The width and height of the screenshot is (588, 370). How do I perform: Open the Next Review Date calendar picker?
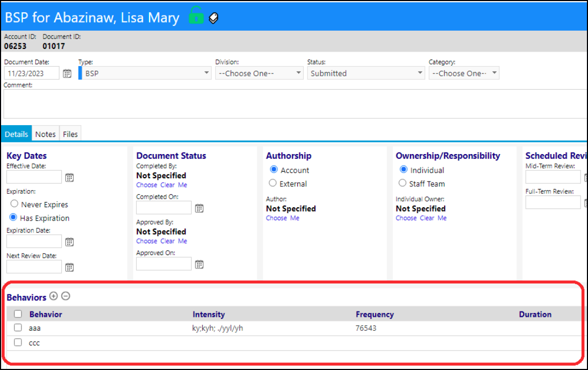tap(69, 267)
